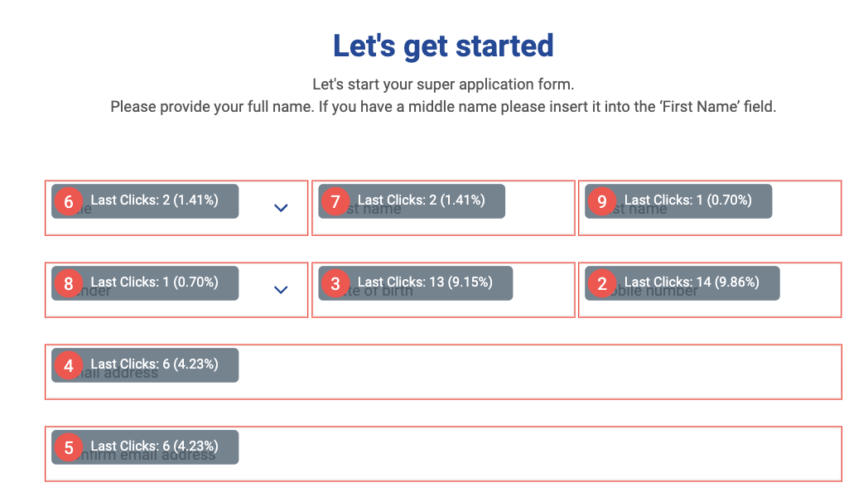Click the red number 2 badge
Image resolution: width=868 pixels, height=497 pixels.
(602, 283)
